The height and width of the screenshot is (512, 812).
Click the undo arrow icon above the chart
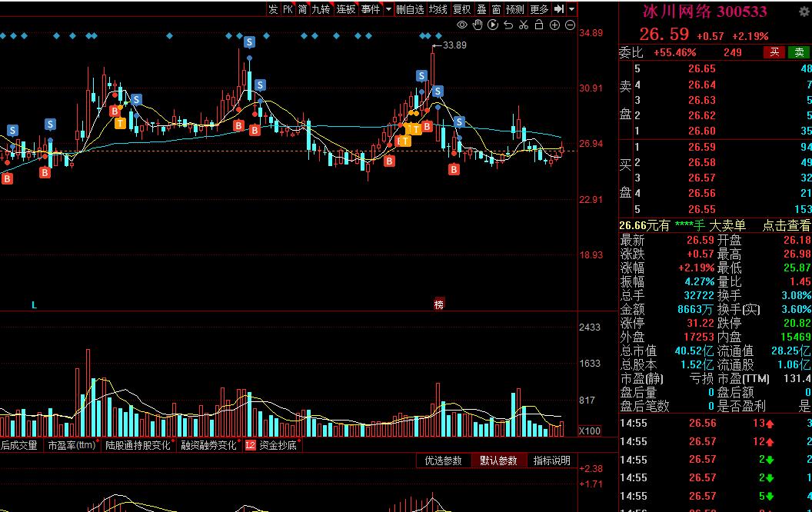coord(508,25)
